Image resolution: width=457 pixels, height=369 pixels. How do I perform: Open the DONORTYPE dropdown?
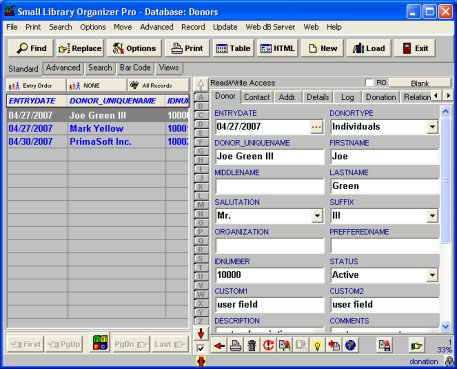pos(432,127)
